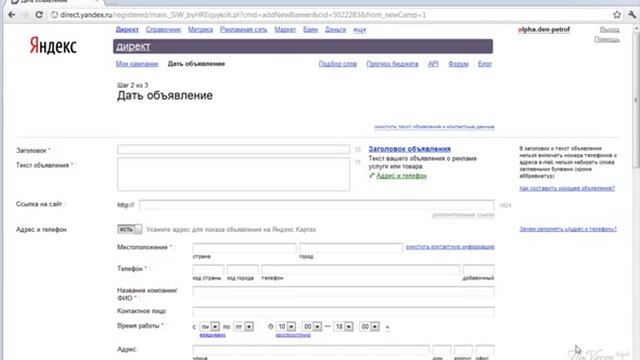Open Прогноз бюджета link
Screen dimensions: 640x360
pos(392,64)
